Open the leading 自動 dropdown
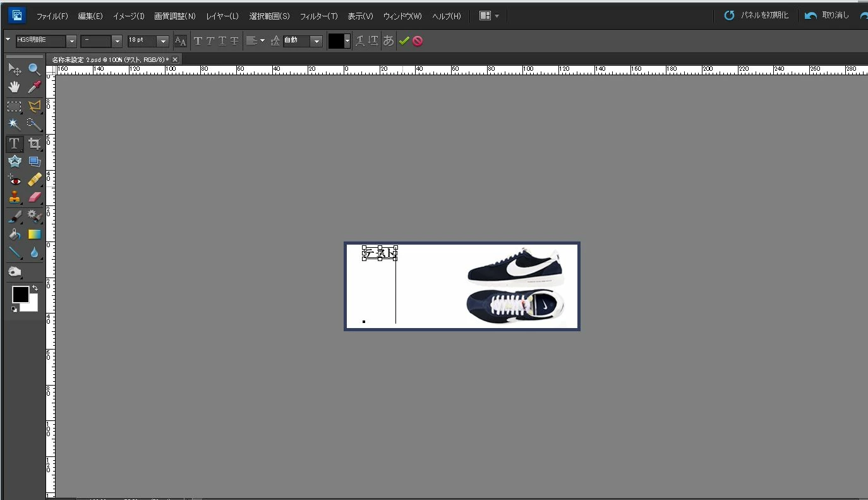This screenshot has height=500, width=868. pyautogui.click(x=316, y=41)
